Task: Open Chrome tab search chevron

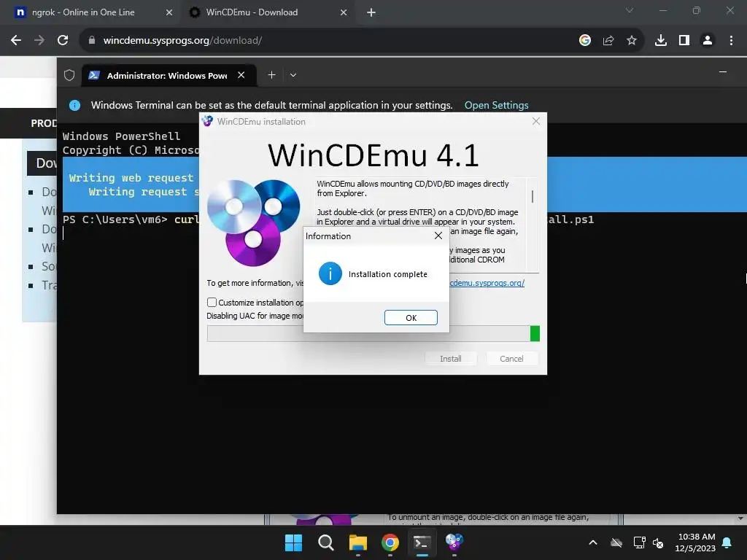Action: (x=630, y=10)
